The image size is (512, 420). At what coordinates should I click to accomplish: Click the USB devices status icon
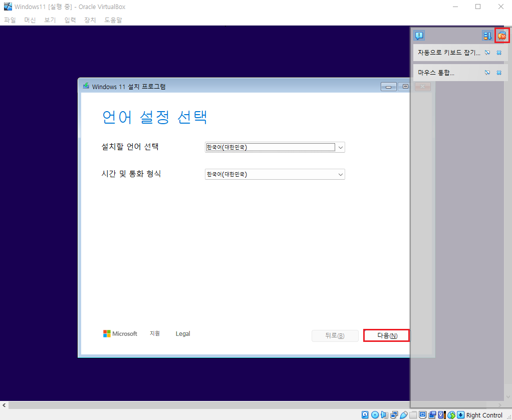tap(404, 415)
